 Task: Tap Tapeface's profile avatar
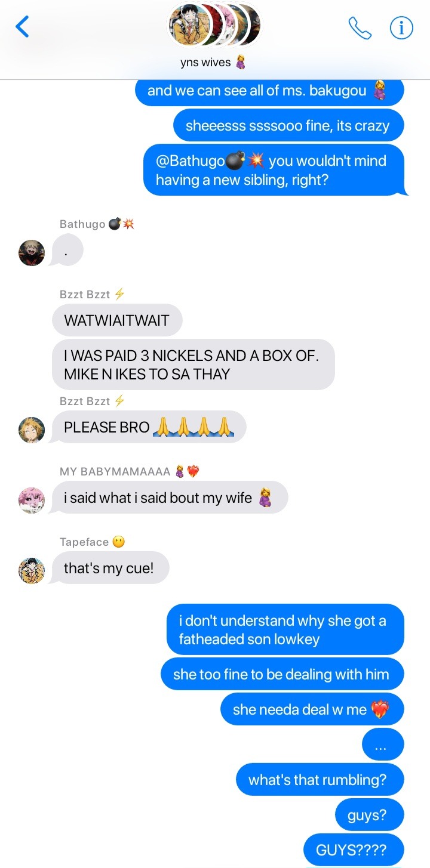pos(32,570)
